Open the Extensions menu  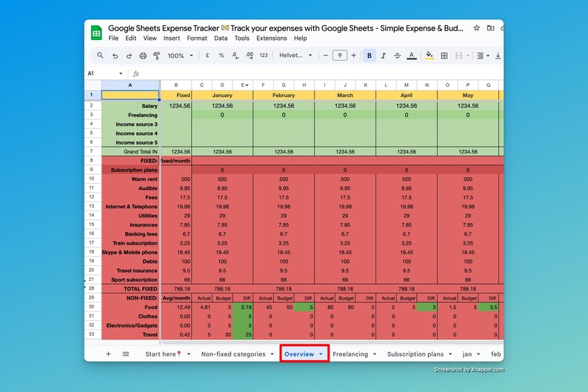[272, 39]
